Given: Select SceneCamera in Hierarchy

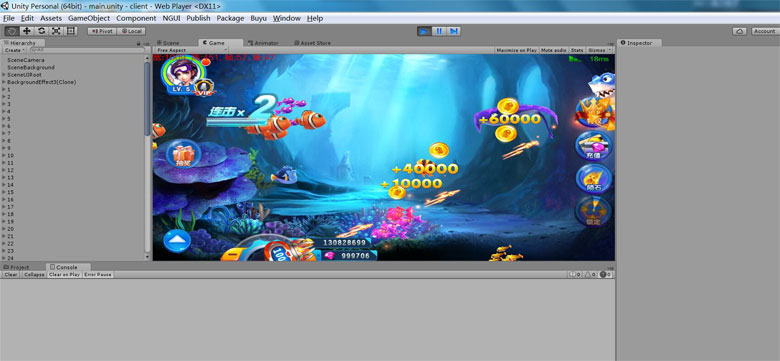Looking at the screenshot, I should click(26, 60).
